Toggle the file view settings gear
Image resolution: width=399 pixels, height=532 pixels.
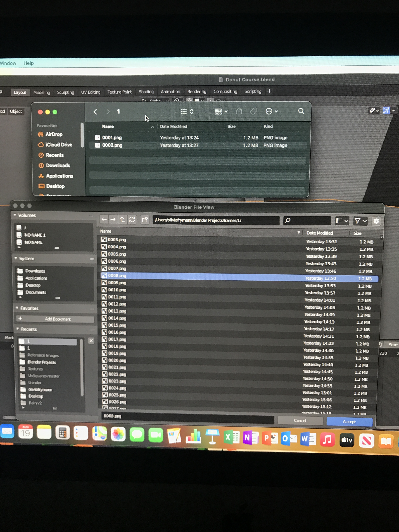click(376, 221)
